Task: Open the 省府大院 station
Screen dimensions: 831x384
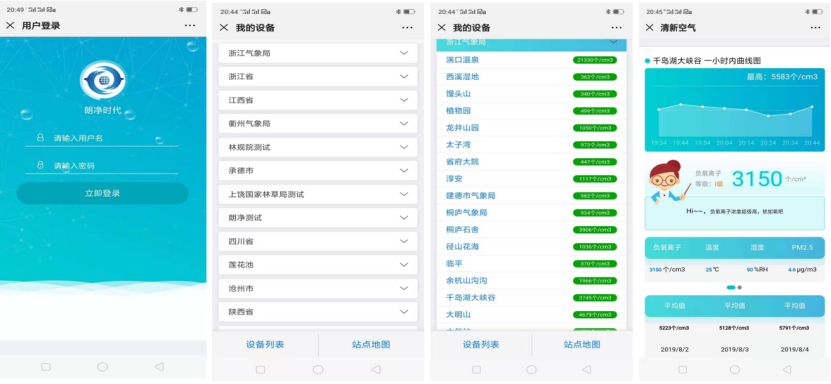Action: (x=531, y=162)
